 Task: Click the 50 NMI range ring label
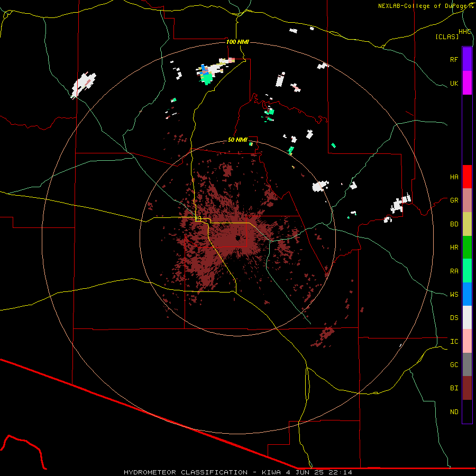pos(237,140)
